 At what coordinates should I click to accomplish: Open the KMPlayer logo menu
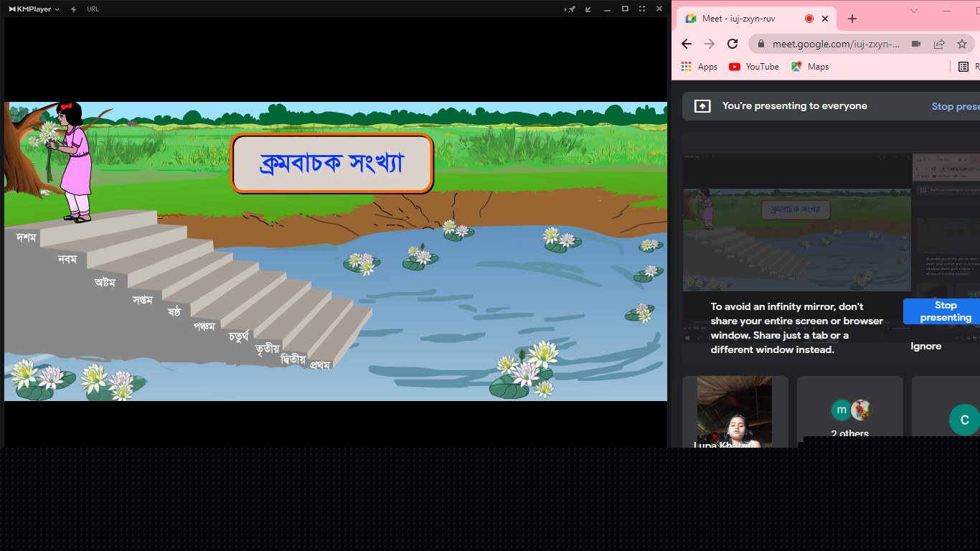34,9
